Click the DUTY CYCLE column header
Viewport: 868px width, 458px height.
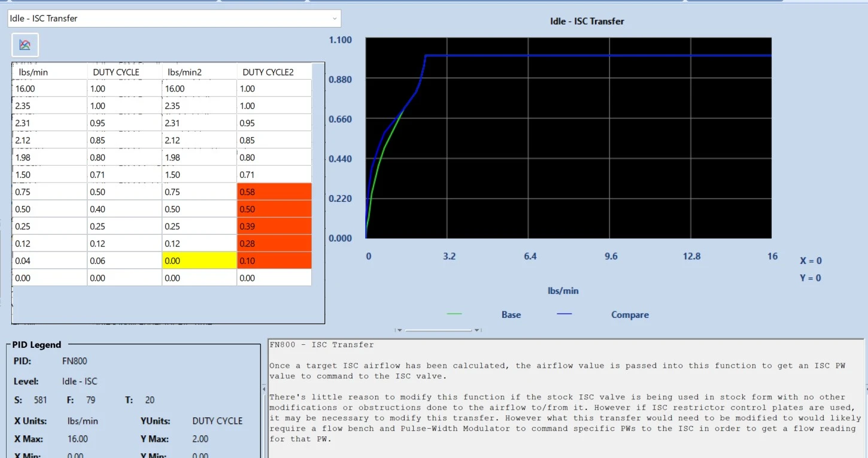pyautogui.click(x=125, y=72)
